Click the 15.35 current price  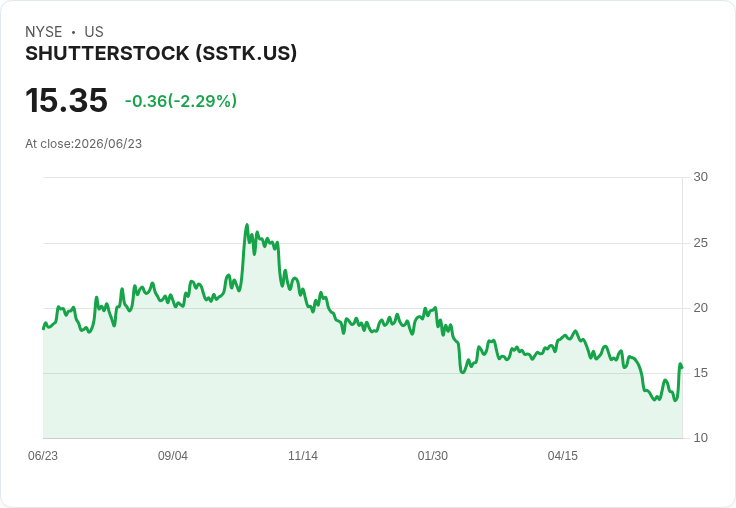(x=66, y=100)
